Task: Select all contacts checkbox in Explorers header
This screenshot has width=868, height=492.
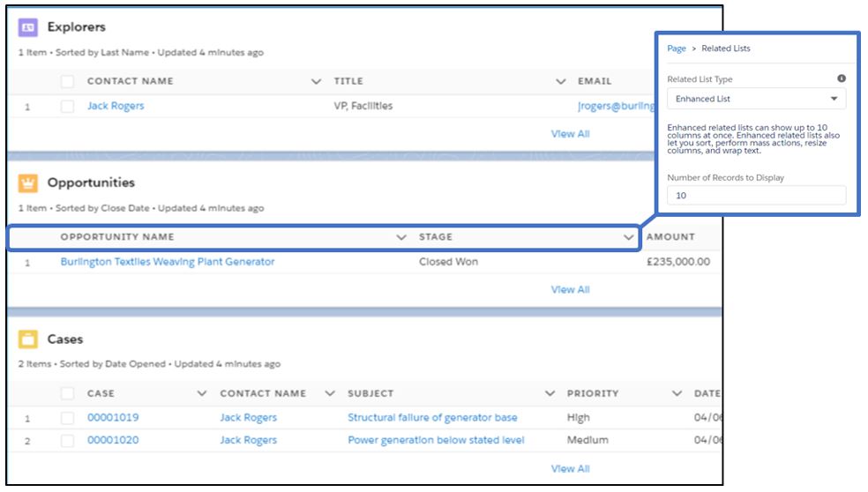Action: point(68,81)
